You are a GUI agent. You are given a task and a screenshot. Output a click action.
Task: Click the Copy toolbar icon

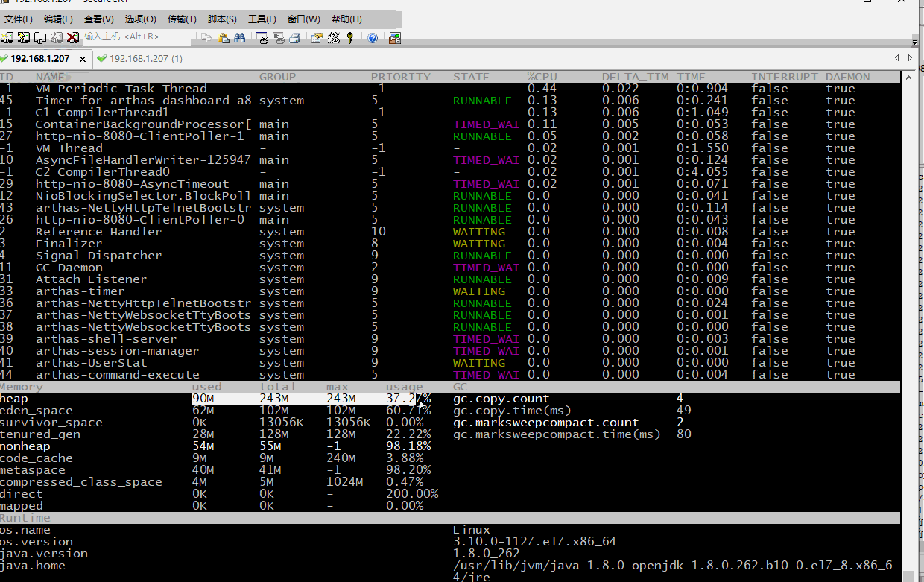click(x=206, y=37)
